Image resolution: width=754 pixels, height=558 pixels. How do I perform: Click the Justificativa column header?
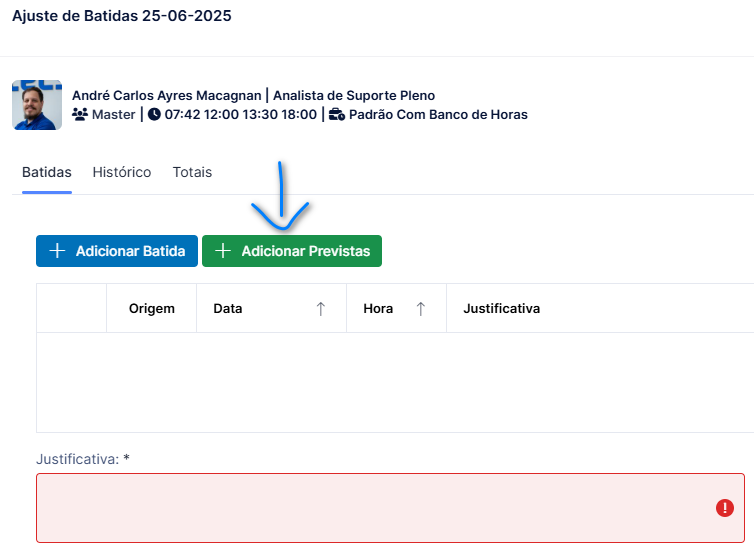[x=502, y=308]
